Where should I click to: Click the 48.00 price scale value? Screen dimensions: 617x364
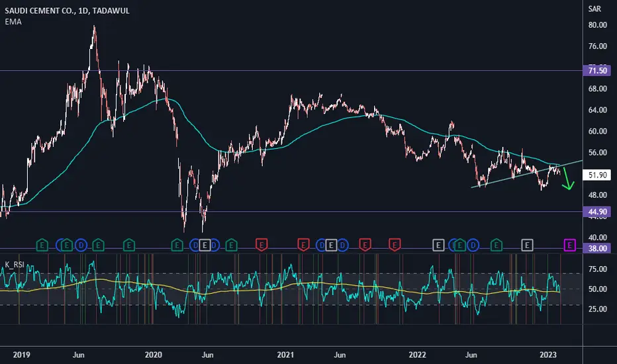click(x=597, y=195)
